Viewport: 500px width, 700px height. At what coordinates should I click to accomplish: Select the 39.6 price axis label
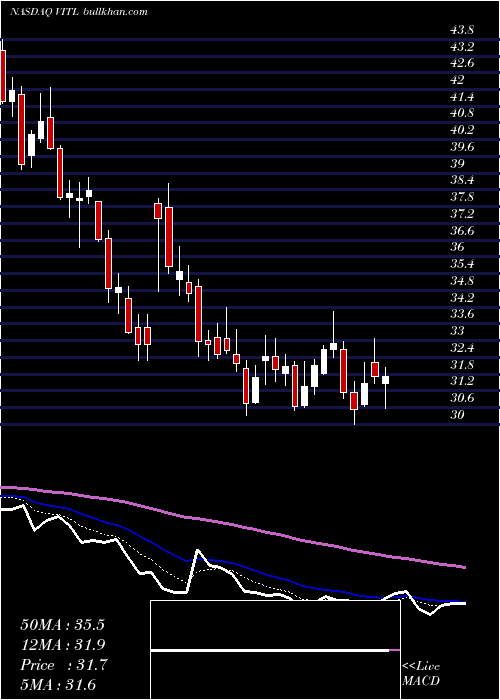coord(462,147)
